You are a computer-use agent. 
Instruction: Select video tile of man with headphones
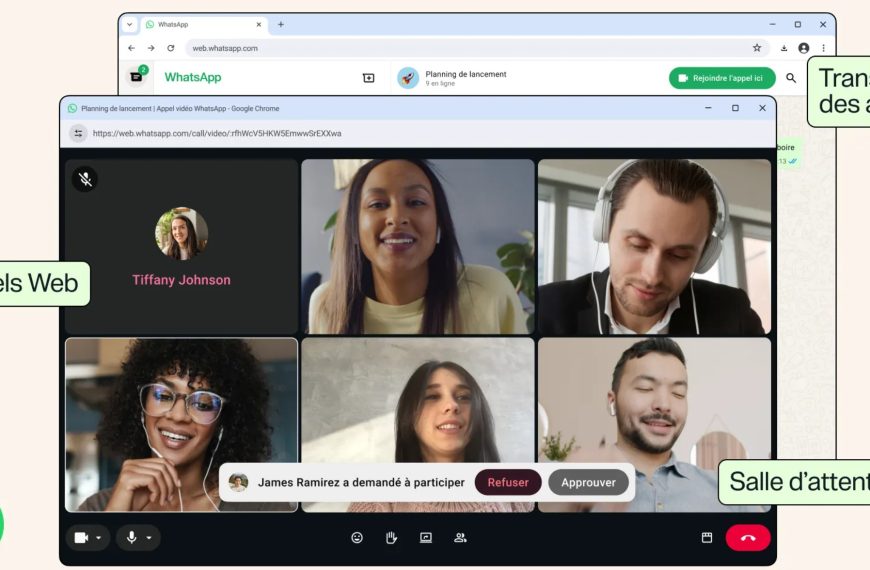pos(654,247)
